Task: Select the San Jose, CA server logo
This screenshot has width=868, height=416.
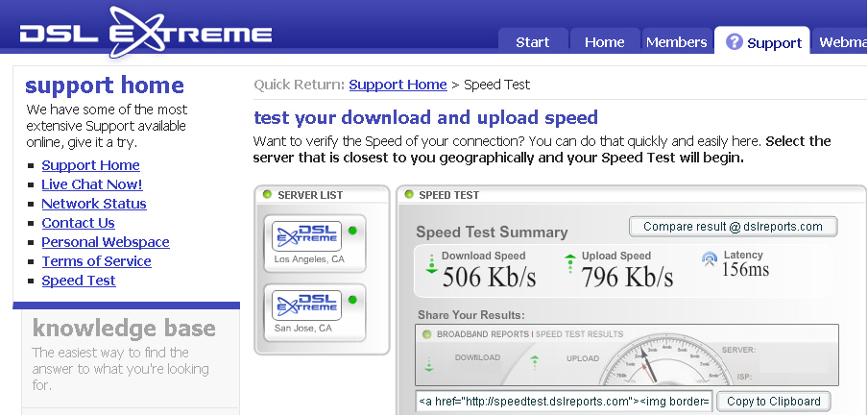Action: (306, 306)
